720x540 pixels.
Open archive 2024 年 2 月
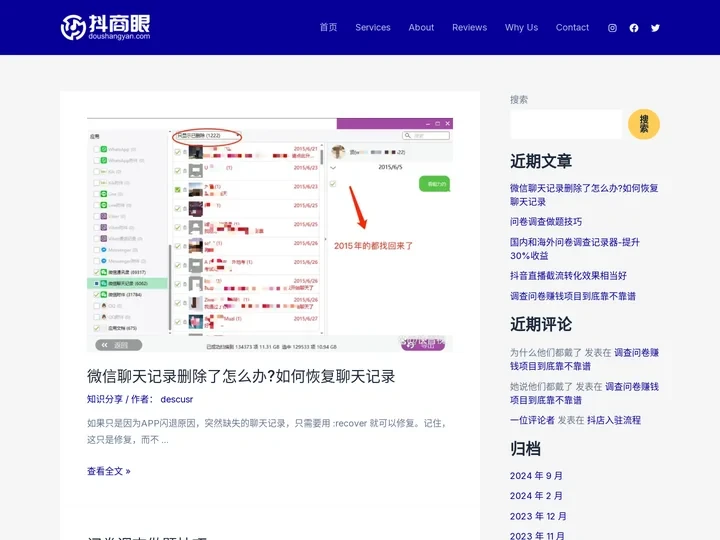[536, 496]
